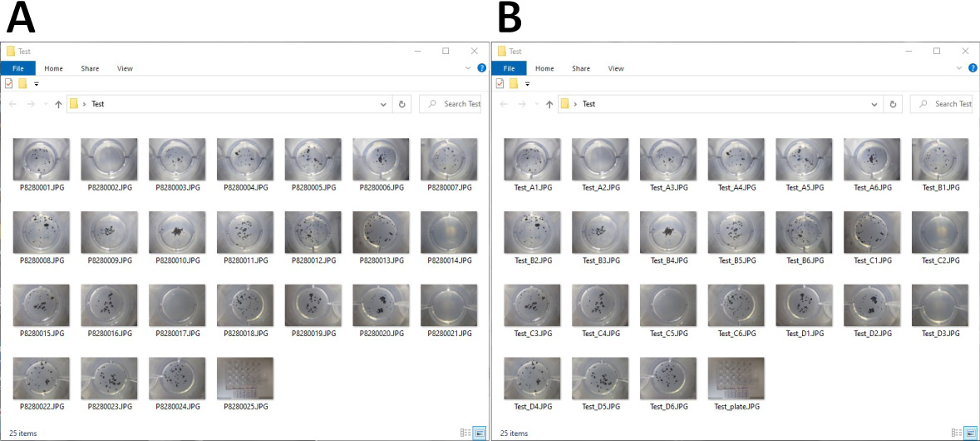The image size is (980, 441).
Task: Click the folder icon in window B address bar
Action: tap(565, 105)
